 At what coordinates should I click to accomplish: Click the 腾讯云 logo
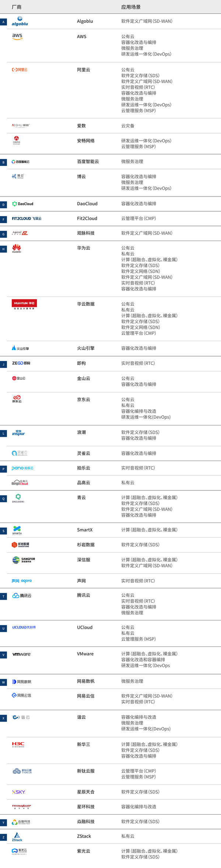[x=22, y=596]
